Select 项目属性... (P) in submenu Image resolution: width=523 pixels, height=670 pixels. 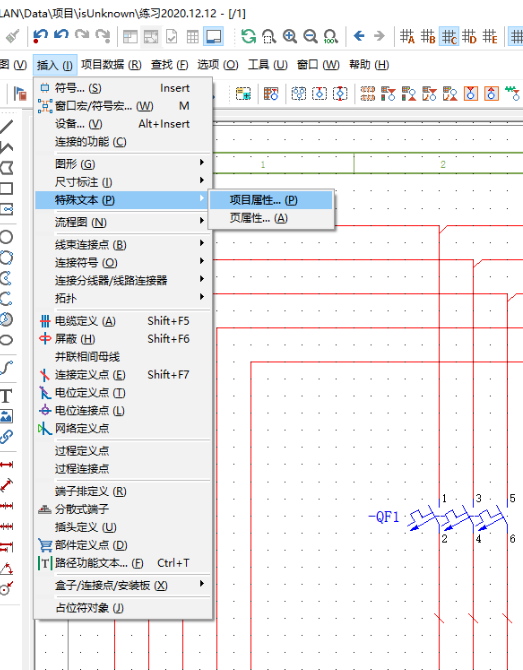tap(271, 200)
